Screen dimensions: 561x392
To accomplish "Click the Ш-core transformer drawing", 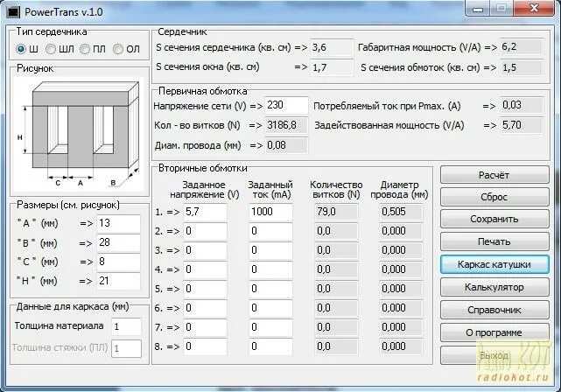I will [80, 134].
